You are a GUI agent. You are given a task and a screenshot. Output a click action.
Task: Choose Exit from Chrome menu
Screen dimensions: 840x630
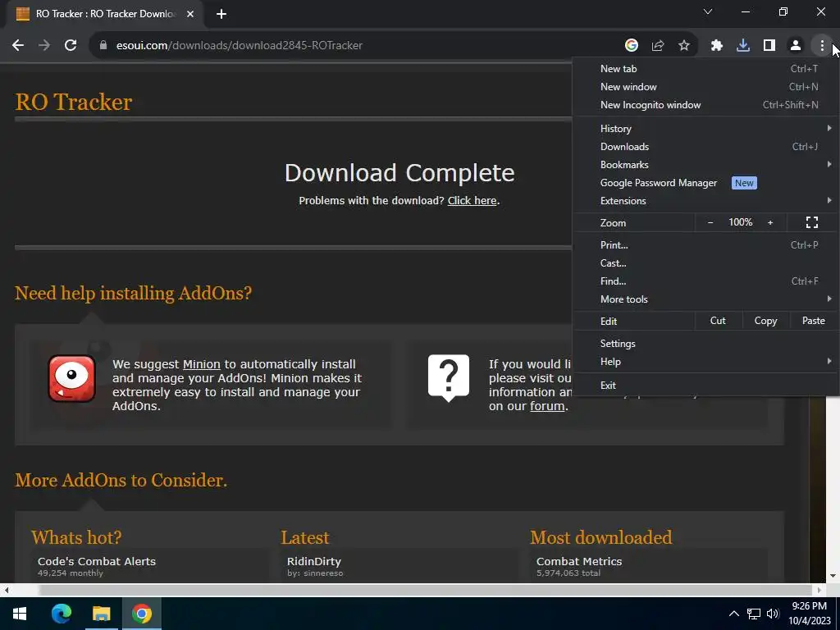click(x=706, y=386)
